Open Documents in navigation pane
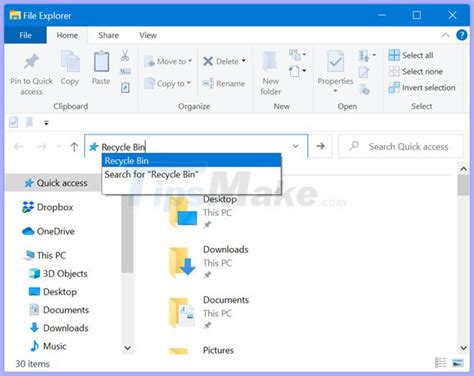Screen dimensions: 474x376 pos(59,310)
